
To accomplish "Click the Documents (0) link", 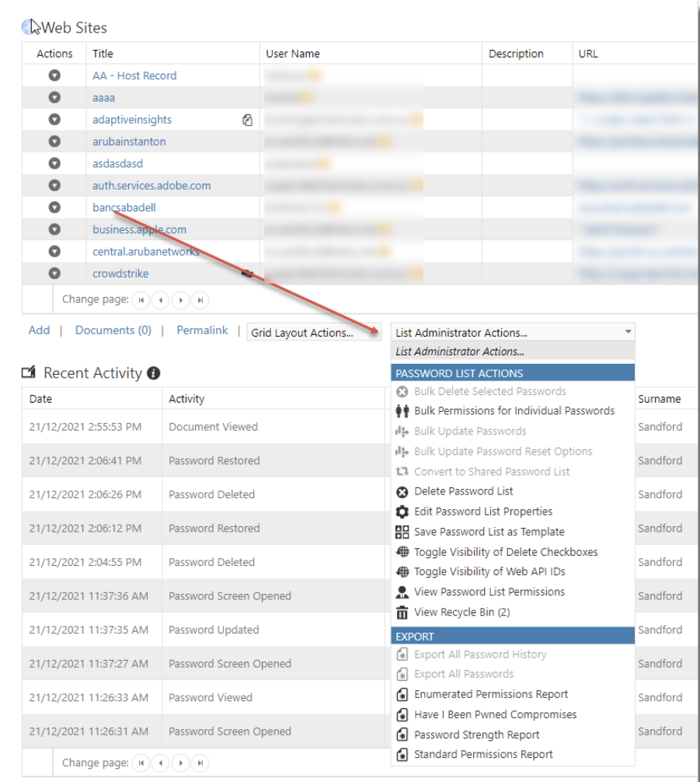I will [x=113, y=330].
